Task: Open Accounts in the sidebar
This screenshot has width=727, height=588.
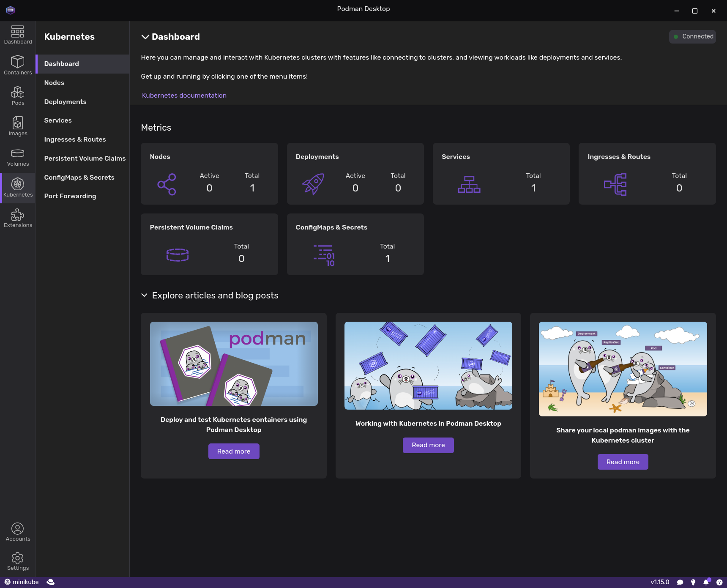Action: click(18, 532)
